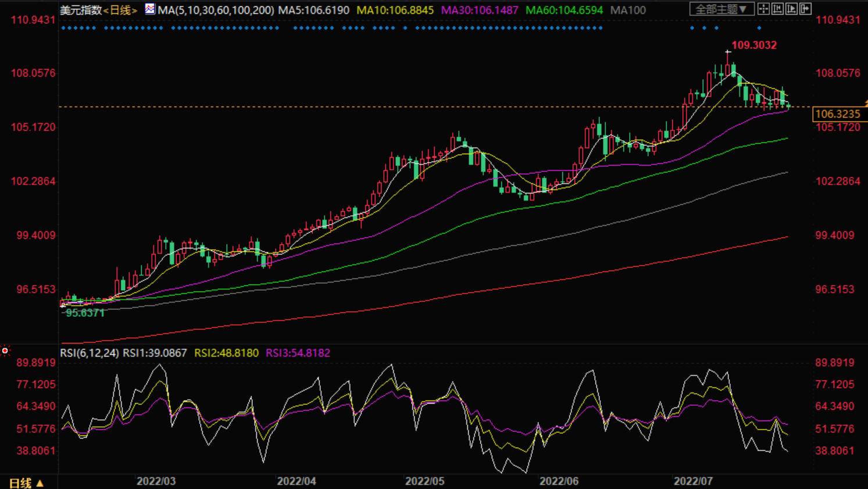868x489 pixels.
Task: Click the MA(5,10,30,60,100,200) indicator label
Action: coord(216,10)
